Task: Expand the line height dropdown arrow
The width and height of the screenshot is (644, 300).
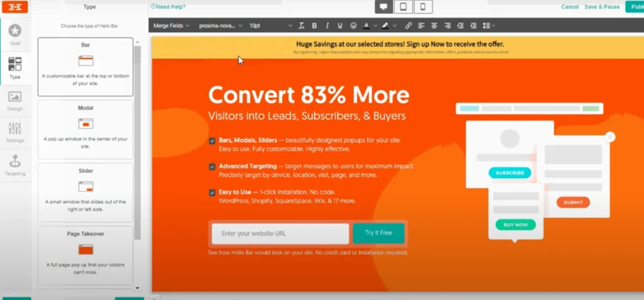Action: pyautogui.click(x=493, y=26)
